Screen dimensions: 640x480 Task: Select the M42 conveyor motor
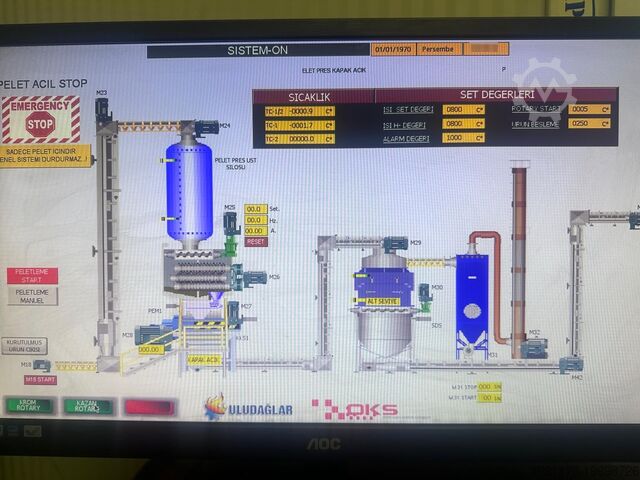click(570, 365)
